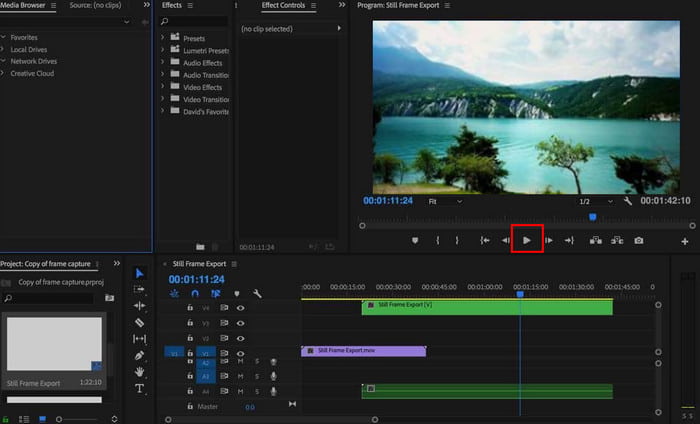Add a marker in the Program monitor
Viewport: 700px width, 424px height.
[415, 240]
